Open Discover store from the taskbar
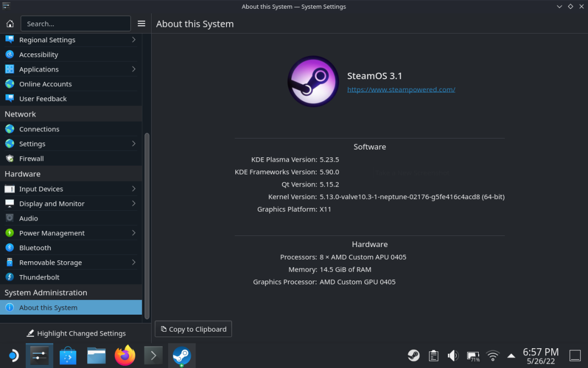The width and height of the screenshot is (588, 368). [x=68, y=355]
